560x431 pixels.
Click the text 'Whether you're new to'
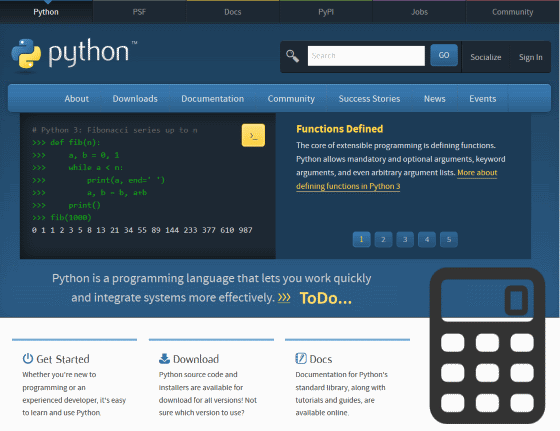[x=59, y=375]
